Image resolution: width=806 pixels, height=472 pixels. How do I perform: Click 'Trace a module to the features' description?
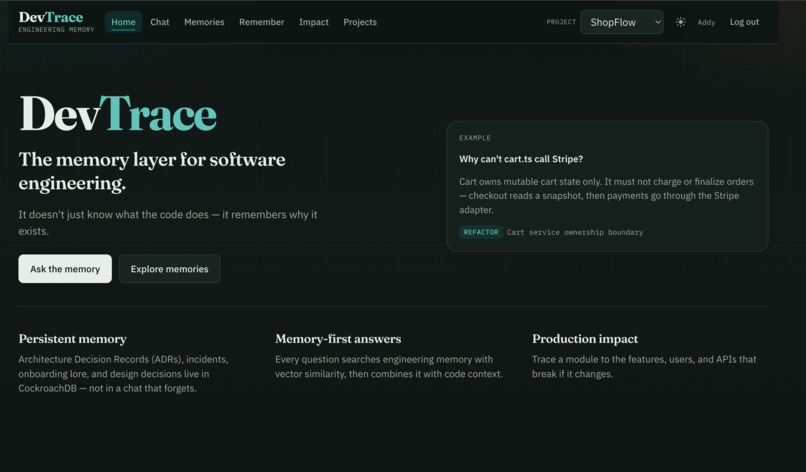[x=644, y=367]
